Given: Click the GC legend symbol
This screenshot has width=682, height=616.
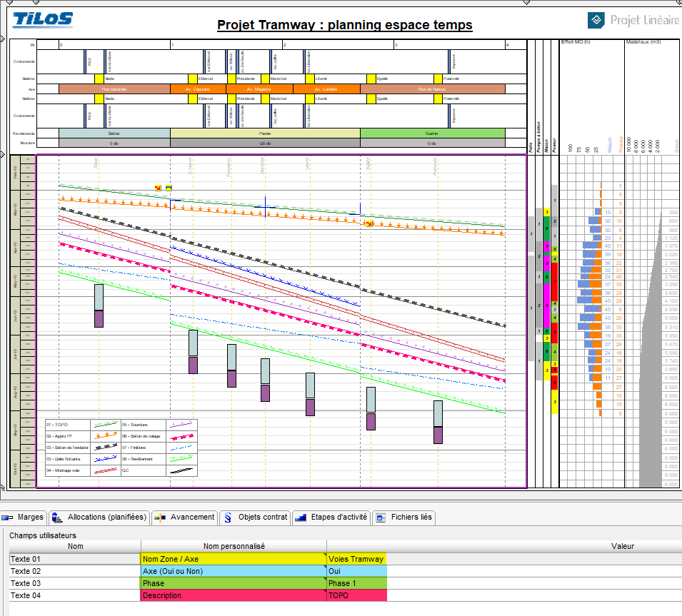Looking at the screenshot, I should click(x=181, y=470).
